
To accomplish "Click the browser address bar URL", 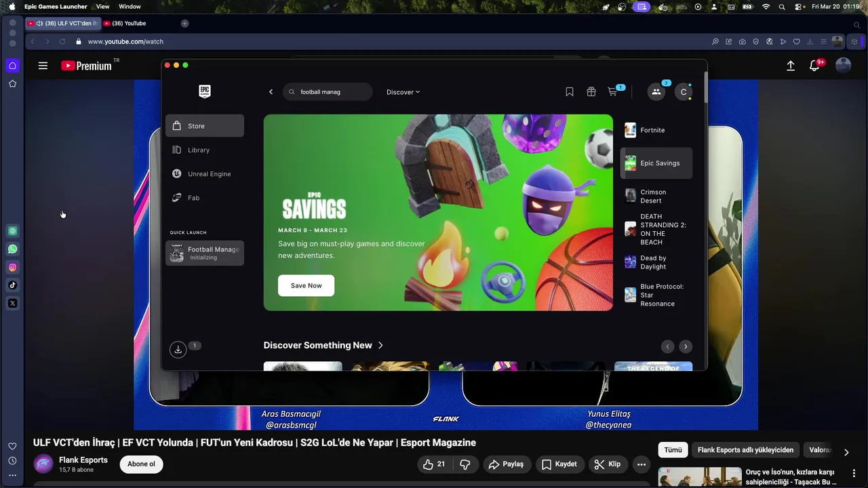I will pos(125,41).
